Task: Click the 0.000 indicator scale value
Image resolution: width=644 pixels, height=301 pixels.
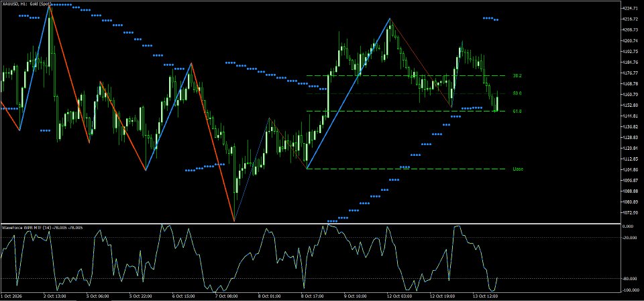Action: (x=627, y=226)
